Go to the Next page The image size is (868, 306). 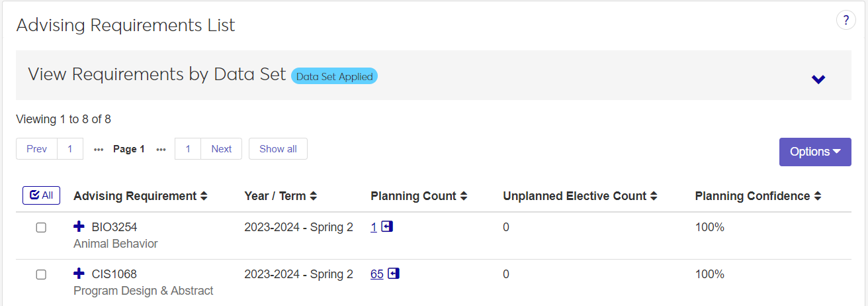click(221, 149)
